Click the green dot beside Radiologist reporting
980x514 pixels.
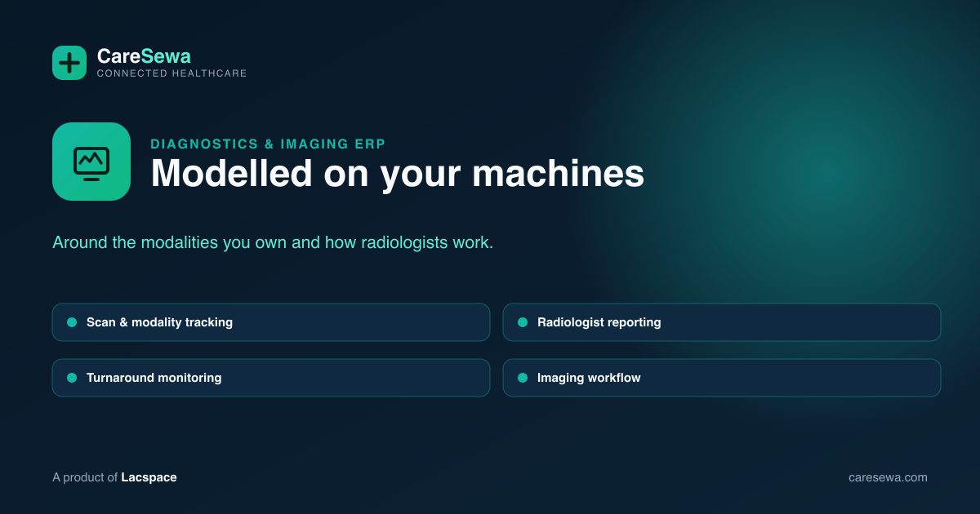tap(523, 322)
